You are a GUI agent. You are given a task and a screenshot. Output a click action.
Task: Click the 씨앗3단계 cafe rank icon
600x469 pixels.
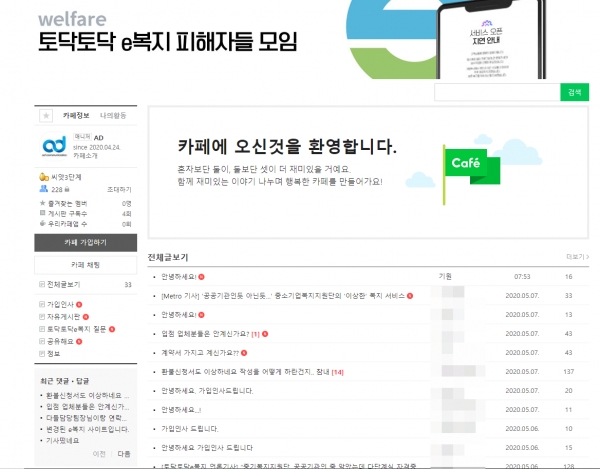pyautogui.click(x=42, y=177)
